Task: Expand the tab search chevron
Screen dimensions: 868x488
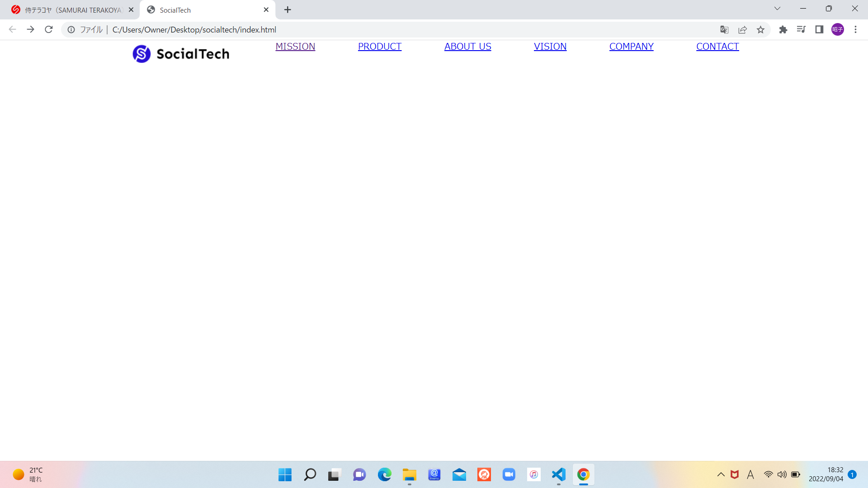Action: [x=777, y=9]
